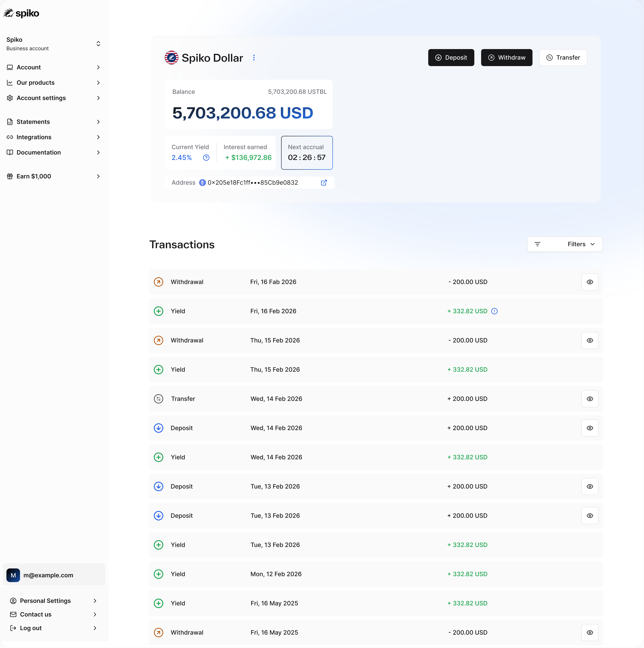Click the filter lines icon in Transactions header
Screen dimensions: 644x648
tap(537, 245)
